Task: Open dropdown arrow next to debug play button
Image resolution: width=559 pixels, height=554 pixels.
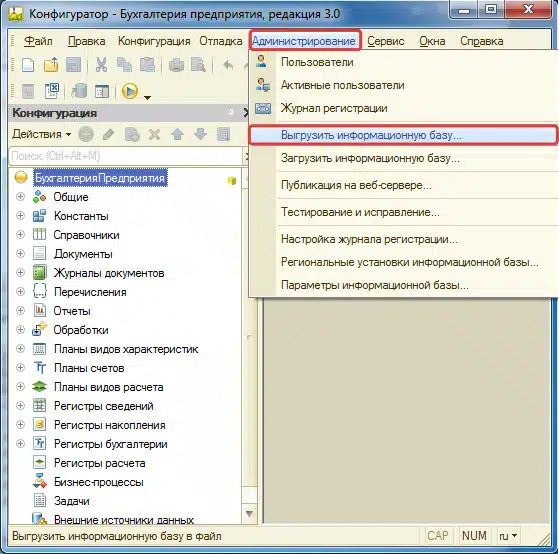Action: click(x=147, y=97)
